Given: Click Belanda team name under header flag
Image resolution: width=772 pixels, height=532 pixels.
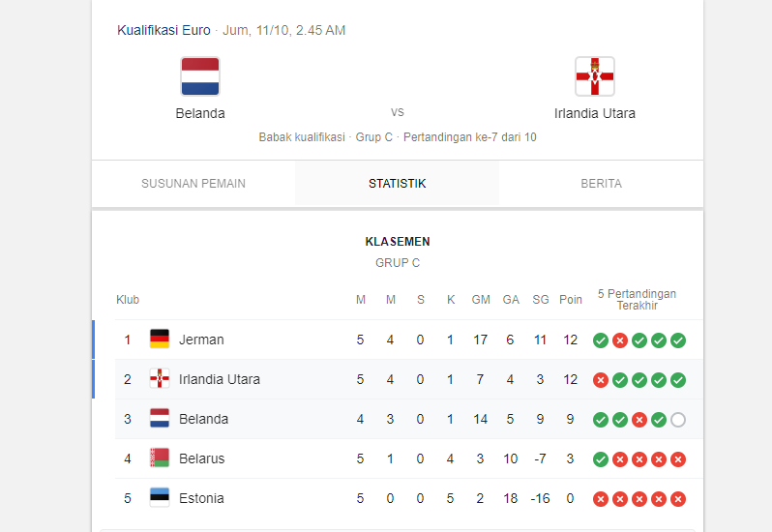Looking at the screenshot, I should (x=200, y=113).
